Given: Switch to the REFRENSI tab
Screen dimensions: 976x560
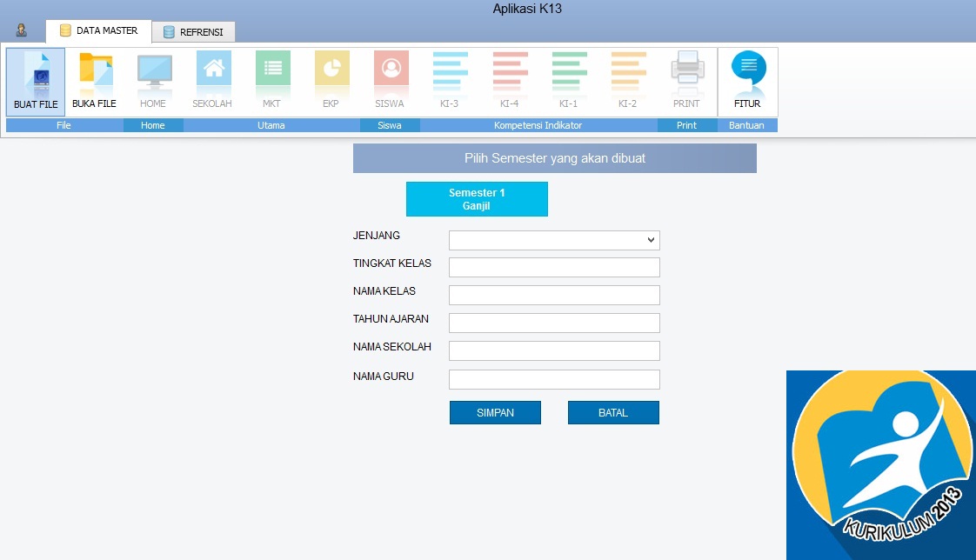Looking at the screenshot, I should pos(194,31).
